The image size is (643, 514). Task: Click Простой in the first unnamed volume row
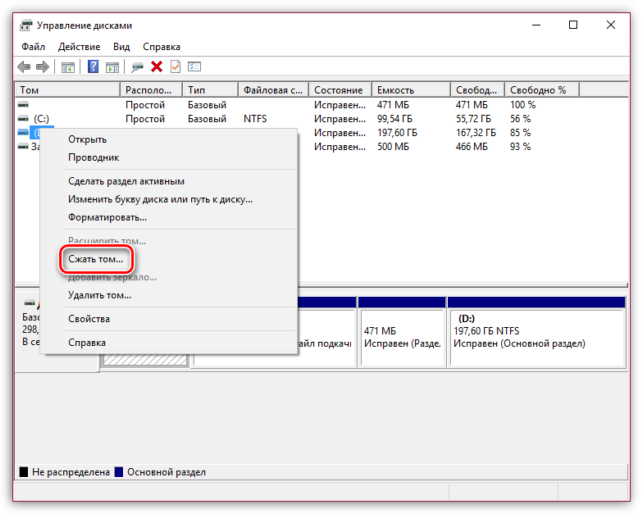pyautogui.click(x=145, y=105)
